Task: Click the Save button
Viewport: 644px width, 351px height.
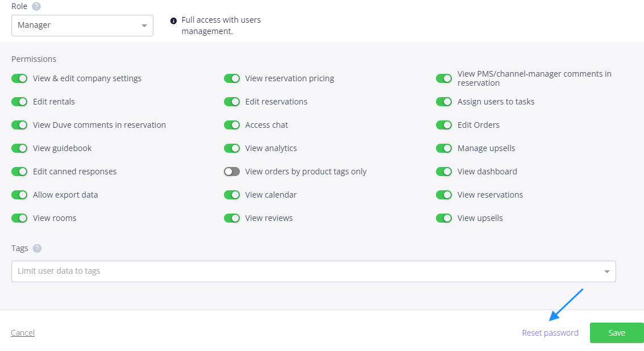Action: click(617, 333)
